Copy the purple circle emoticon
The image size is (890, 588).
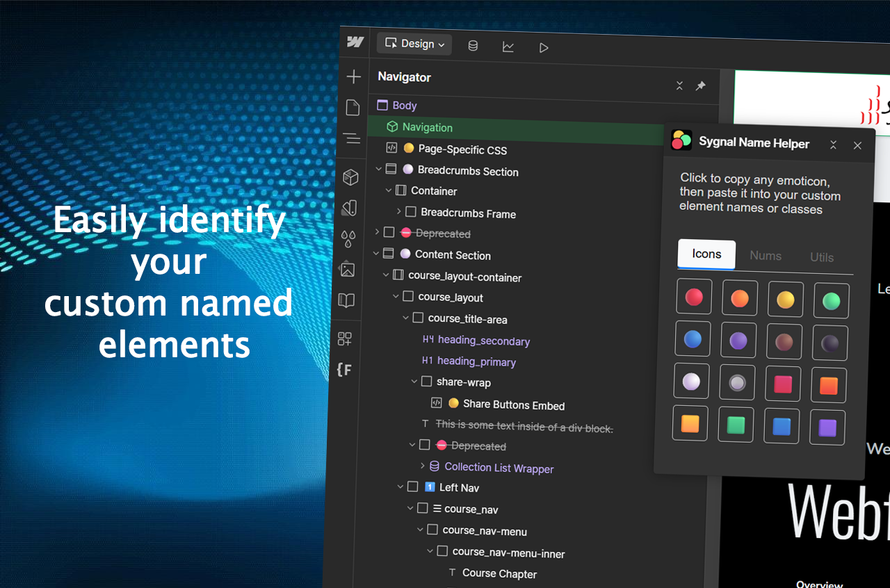point(738,341)
